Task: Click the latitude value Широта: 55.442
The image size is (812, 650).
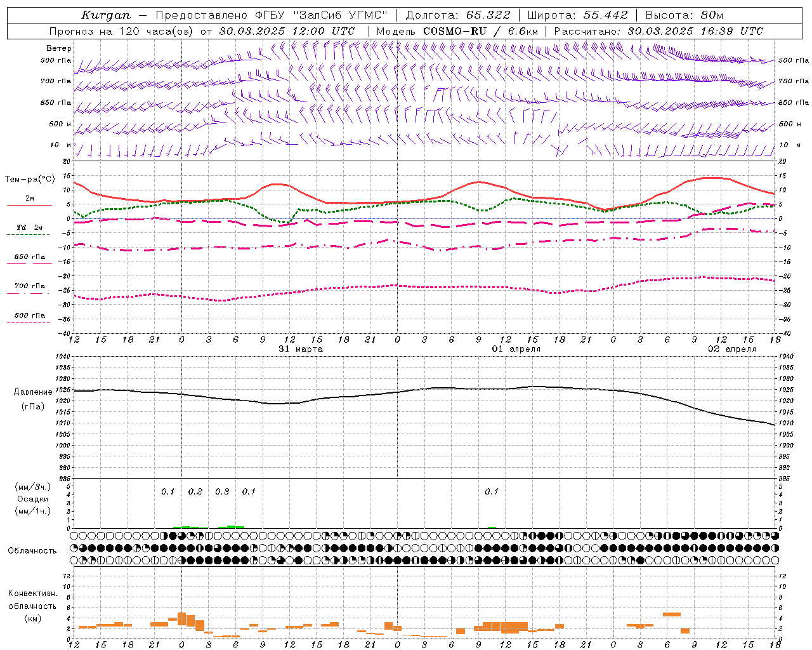Action: tap(577, 15)
